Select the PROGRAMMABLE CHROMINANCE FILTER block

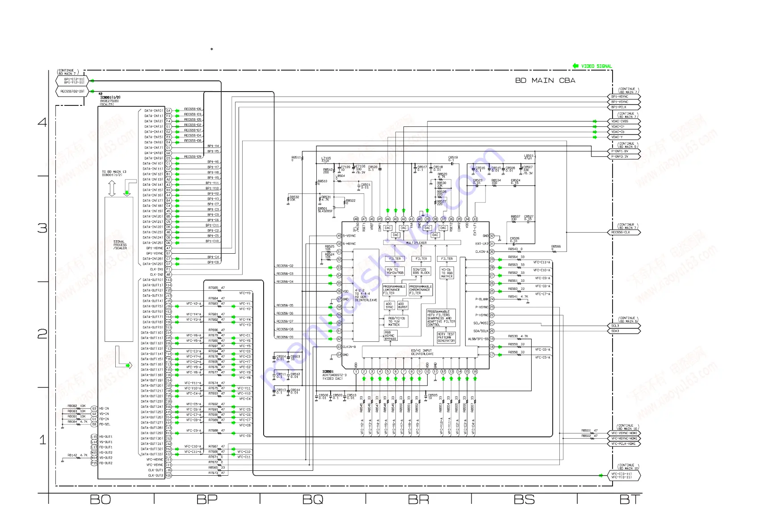[421, 290]
